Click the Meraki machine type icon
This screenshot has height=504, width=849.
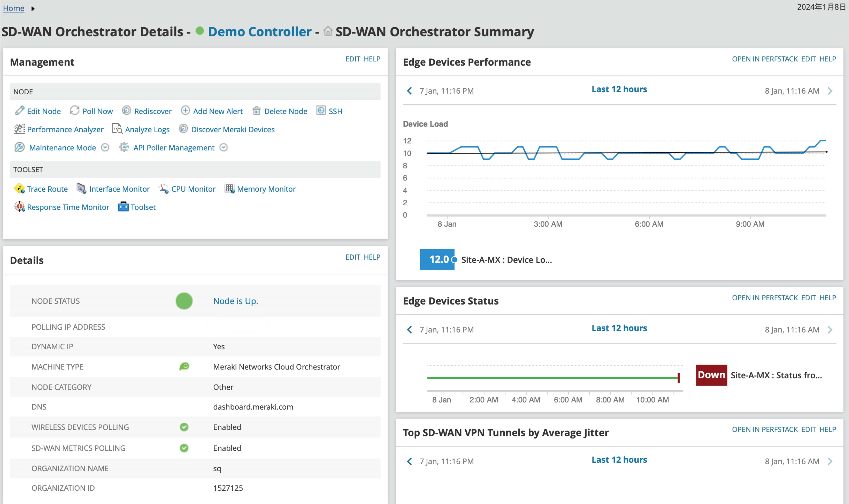[184, 366]
